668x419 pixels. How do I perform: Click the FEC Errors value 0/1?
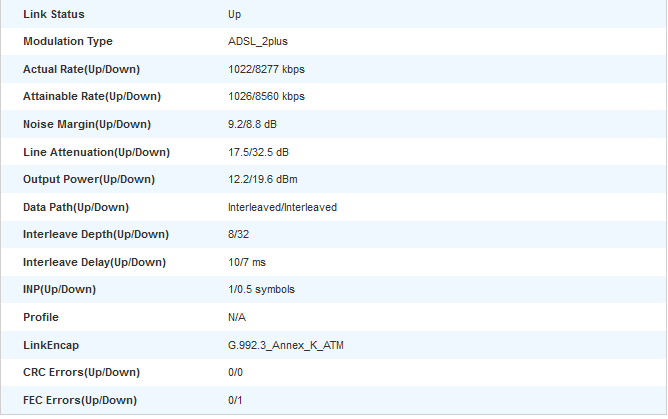point(235,400)
